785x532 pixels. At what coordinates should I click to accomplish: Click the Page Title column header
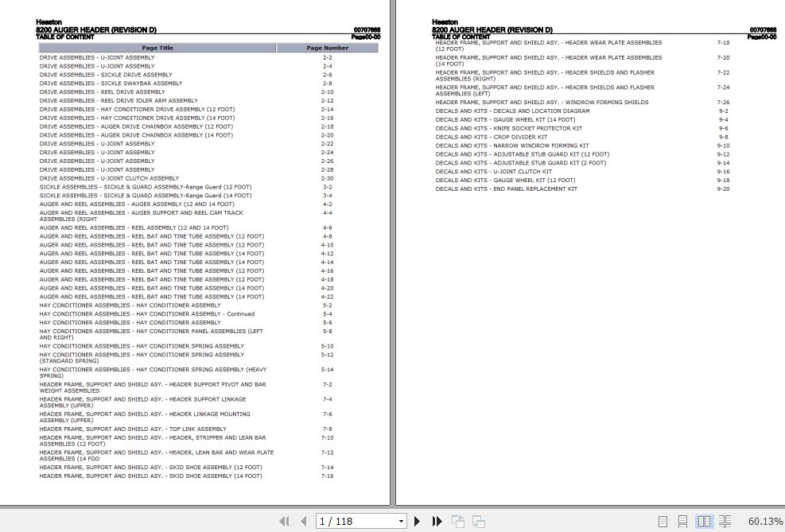(x=157, y=48)
